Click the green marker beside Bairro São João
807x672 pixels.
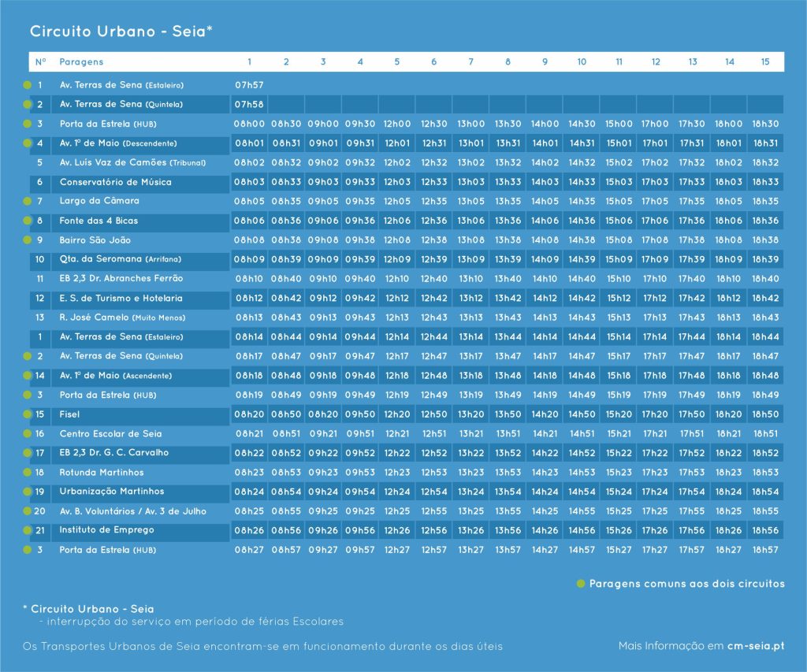(28, 240)
